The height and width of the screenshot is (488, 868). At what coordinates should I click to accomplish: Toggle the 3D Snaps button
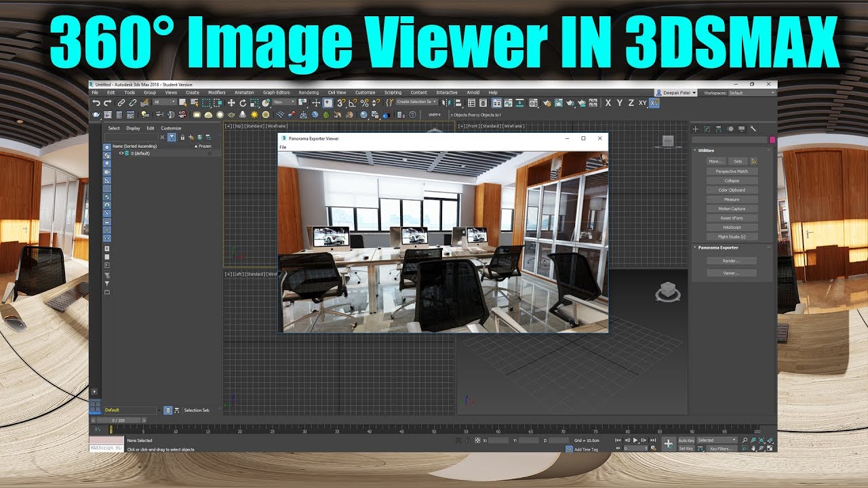(x=341, y=102)
